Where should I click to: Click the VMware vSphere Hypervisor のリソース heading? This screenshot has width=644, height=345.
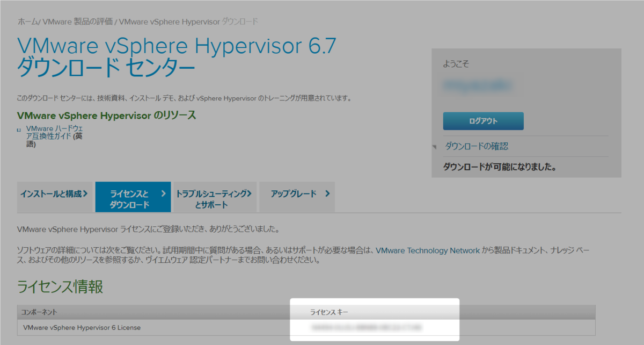[x=107, y=116]
